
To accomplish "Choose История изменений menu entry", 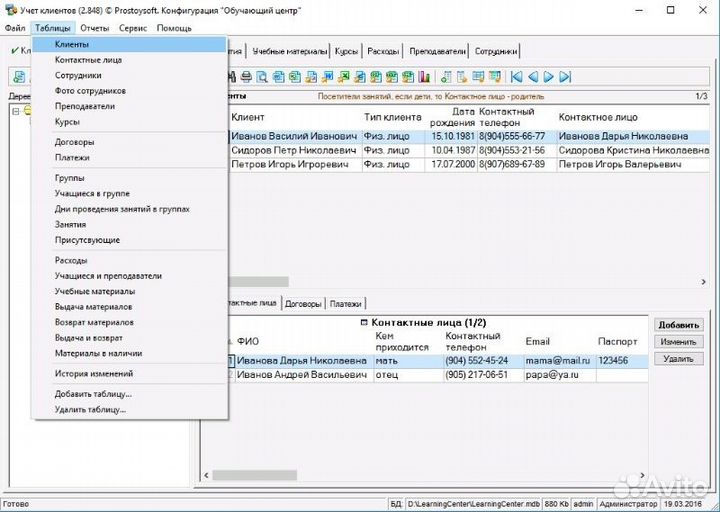I will tap(94, 374).
